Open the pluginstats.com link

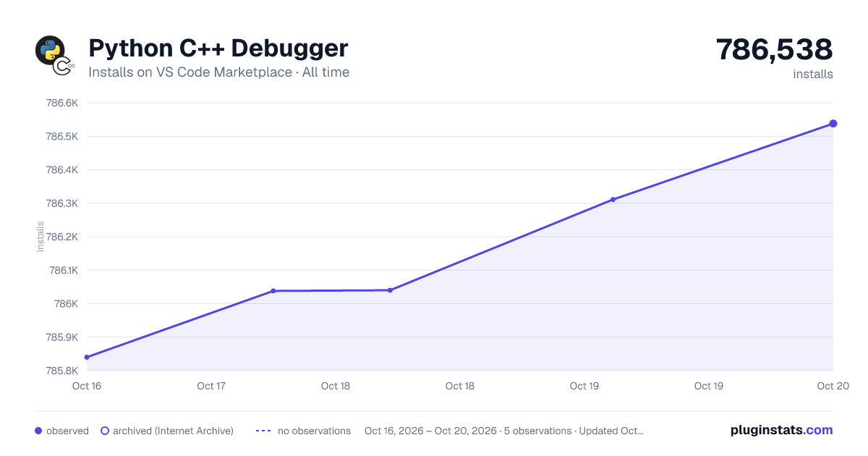[x=782, y=430]
